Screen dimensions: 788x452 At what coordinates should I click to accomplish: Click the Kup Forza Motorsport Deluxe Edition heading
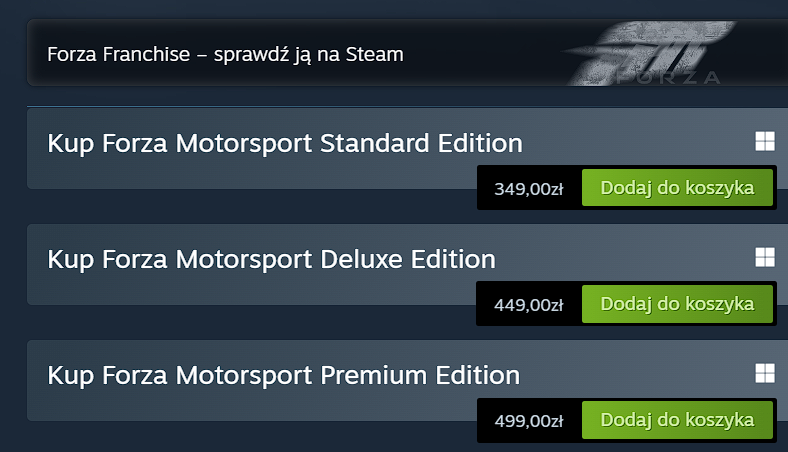[271, 259]
